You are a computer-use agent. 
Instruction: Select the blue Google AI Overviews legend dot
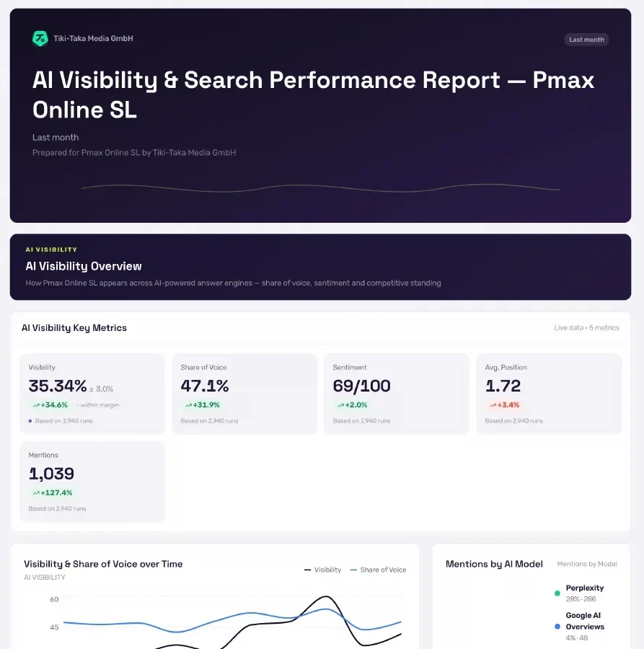[557, 627]
